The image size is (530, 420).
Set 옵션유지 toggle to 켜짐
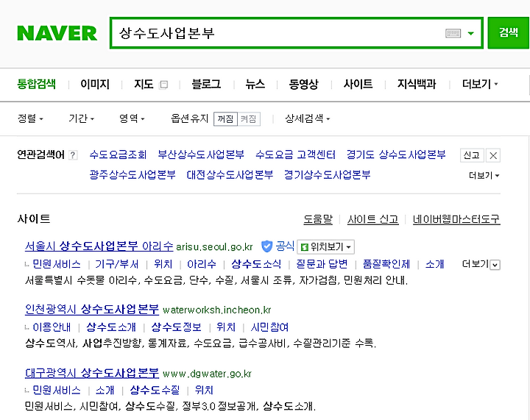(249, 119)
